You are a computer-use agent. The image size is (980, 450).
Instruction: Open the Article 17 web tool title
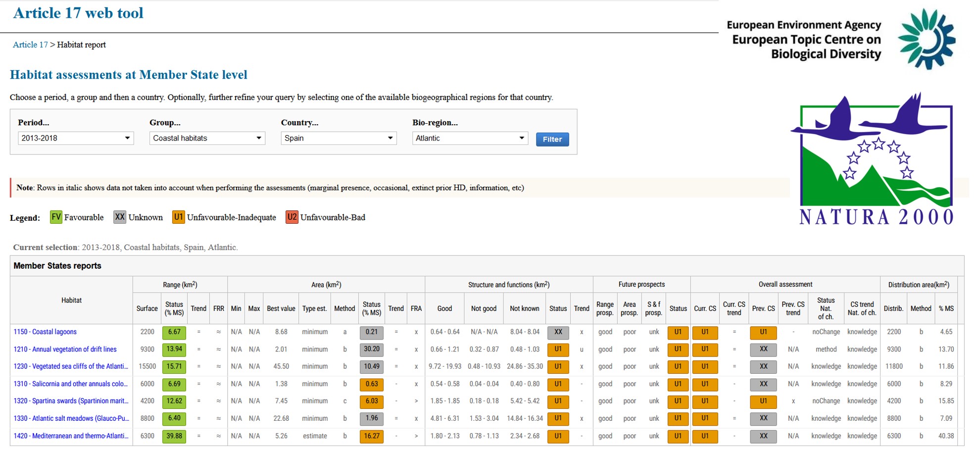[78, 13]
